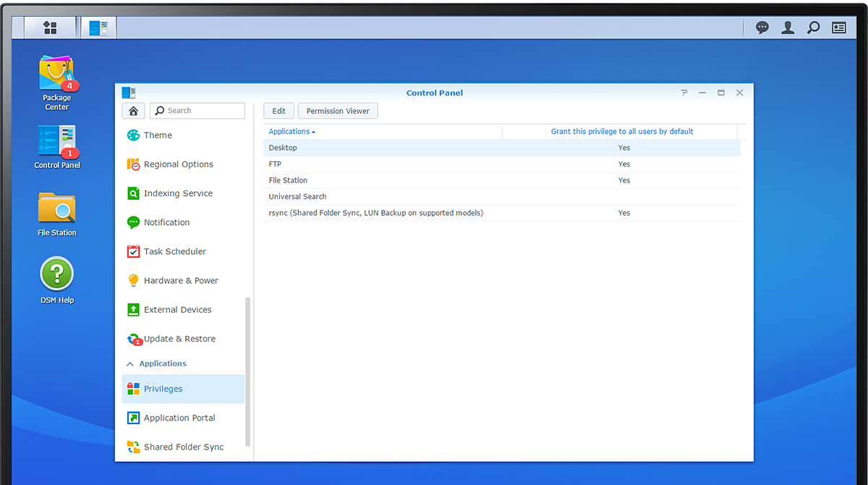
Task: Click the Update & Restore icon
Action: pyautogui.click(x=133, y=339)
